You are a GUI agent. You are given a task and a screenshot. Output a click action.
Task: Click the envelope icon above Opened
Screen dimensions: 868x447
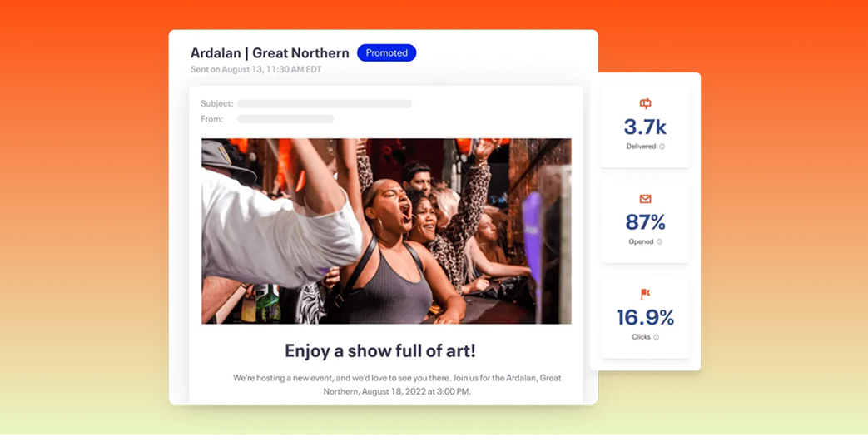pyautogui.click(x=645, y=199)
